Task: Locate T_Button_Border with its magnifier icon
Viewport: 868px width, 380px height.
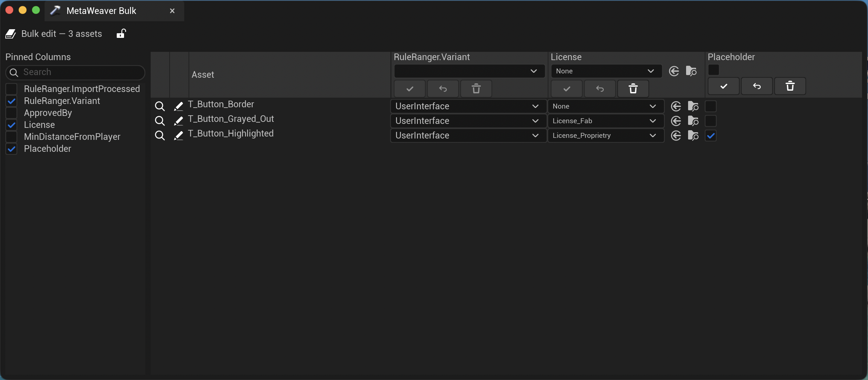Action: point(160,106)
